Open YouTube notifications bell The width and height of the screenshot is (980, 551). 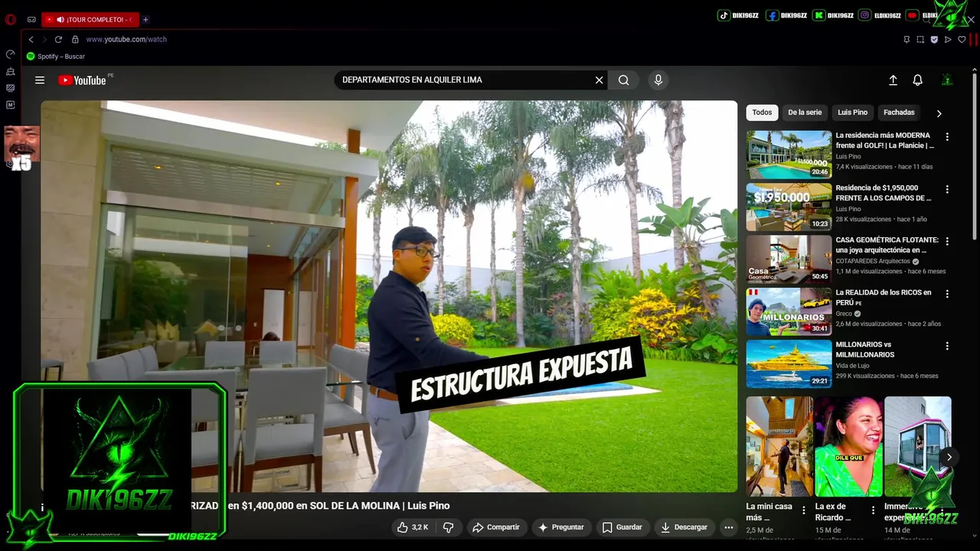pos(917,80)
